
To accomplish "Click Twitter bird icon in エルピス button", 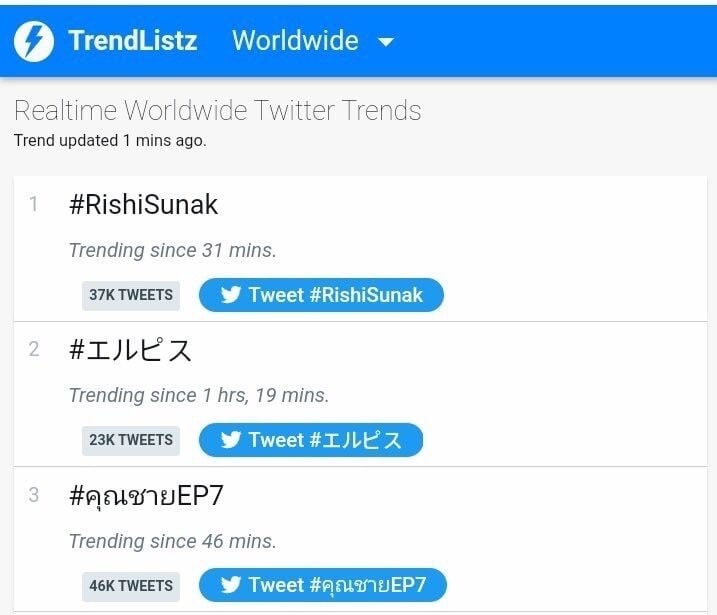I will (x=231, y=440).
